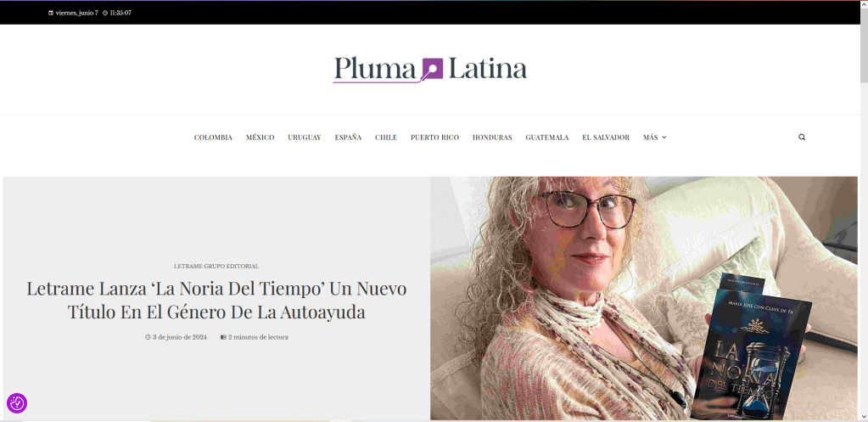Click the reading time book icon

click(223, 337)
